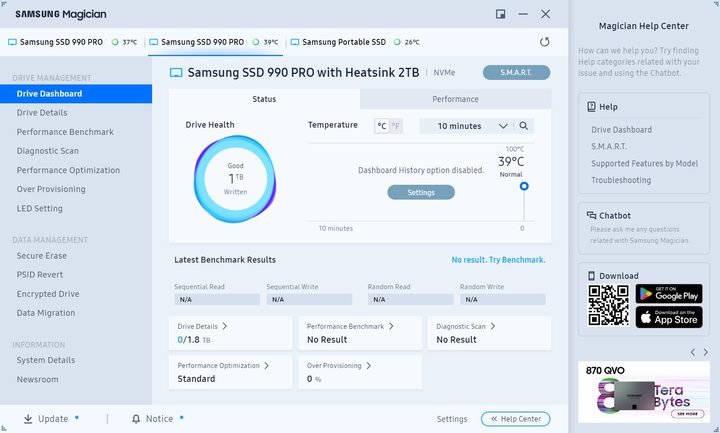720x433 pixels.
Task: Open PSID Revert sidebar item
Action: pyautogui.click(x=40, y=275)
